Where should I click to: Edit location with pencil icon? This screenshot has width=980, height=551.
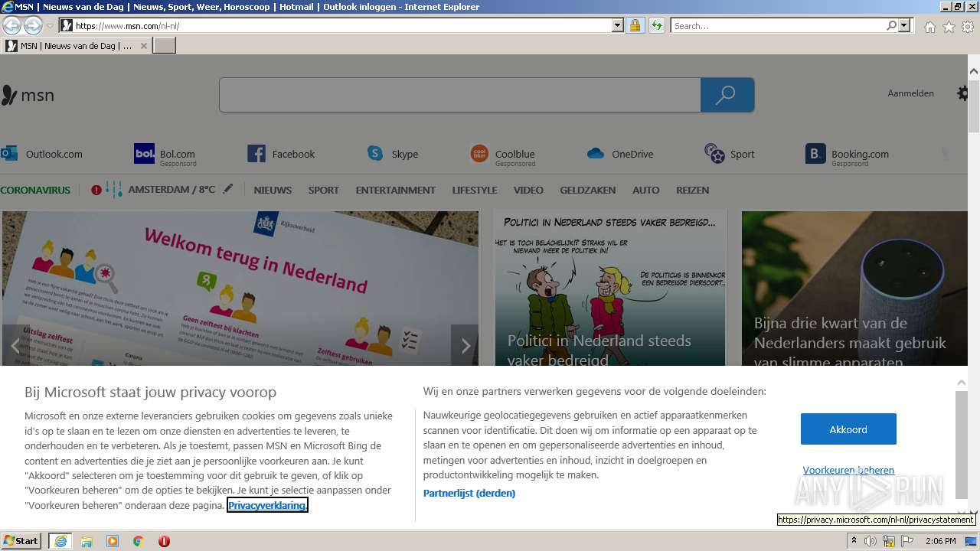228,189
